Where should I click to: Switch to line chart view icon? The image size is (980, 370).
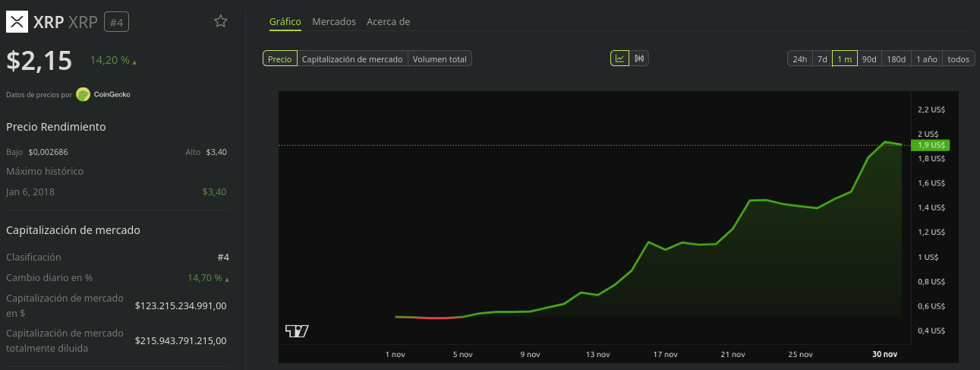point(620,59)
